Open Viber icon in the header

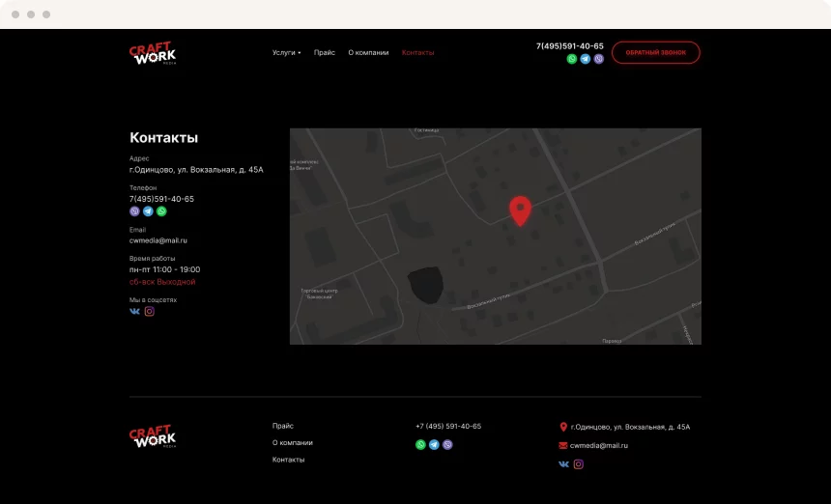(599, 59)
